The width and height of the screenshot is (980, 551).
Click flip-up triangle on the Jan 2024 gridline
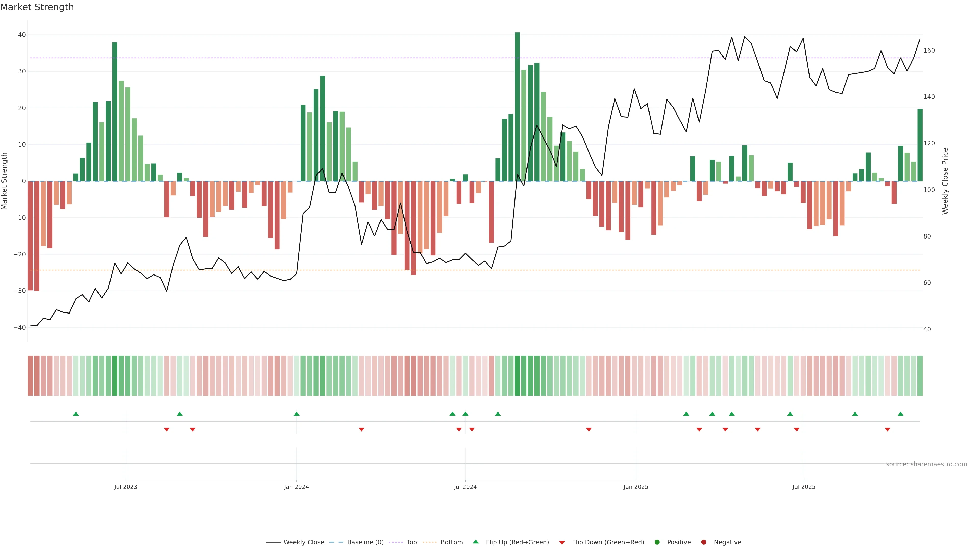297,414
